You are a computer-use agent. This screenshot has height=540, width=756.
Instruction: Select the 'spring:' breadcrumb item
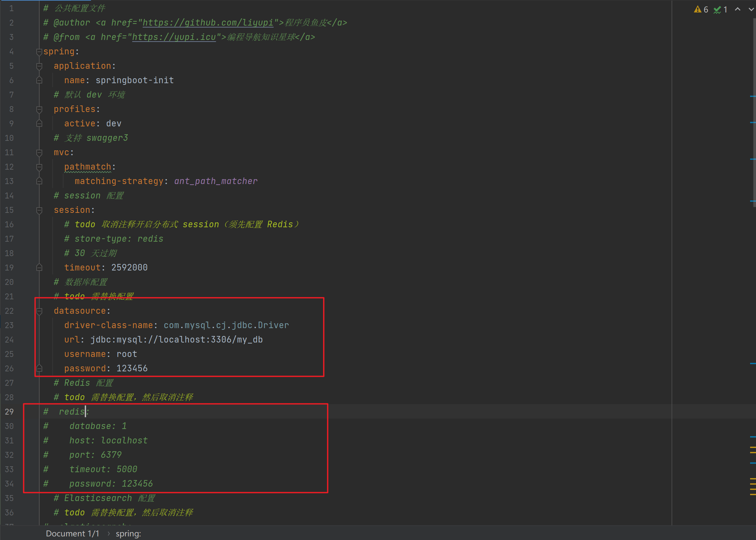tap(128, 533)
